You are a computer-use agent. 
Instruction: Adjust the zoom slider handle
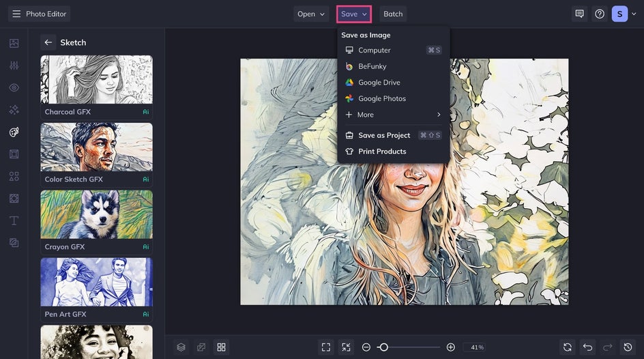383,347
